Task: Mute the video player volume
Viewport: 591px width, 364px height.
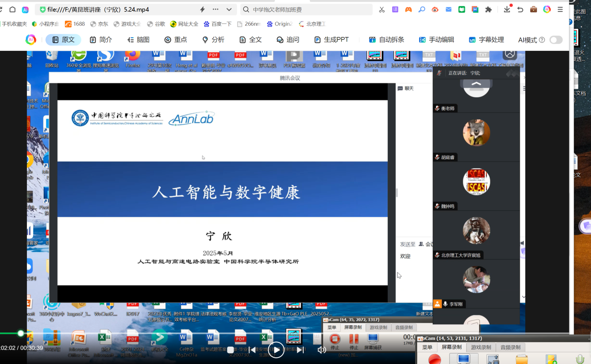Action: (x=322, y=350)
